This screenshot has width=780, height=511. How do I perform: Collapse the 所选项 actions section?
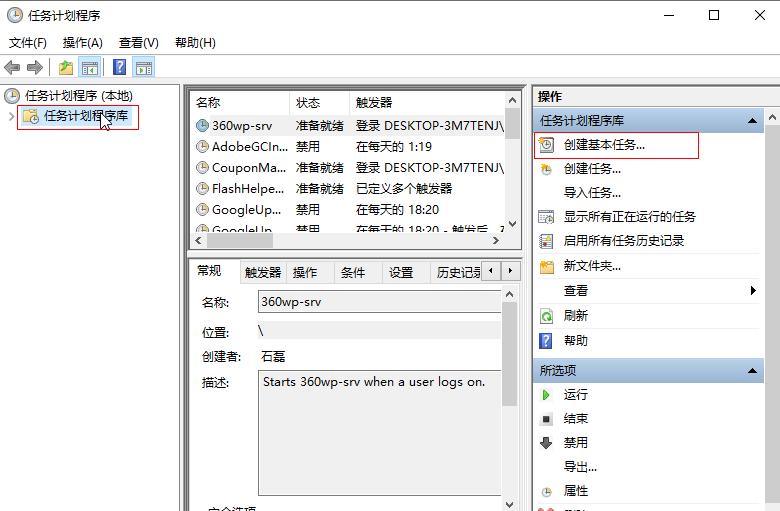pos(752,371)
